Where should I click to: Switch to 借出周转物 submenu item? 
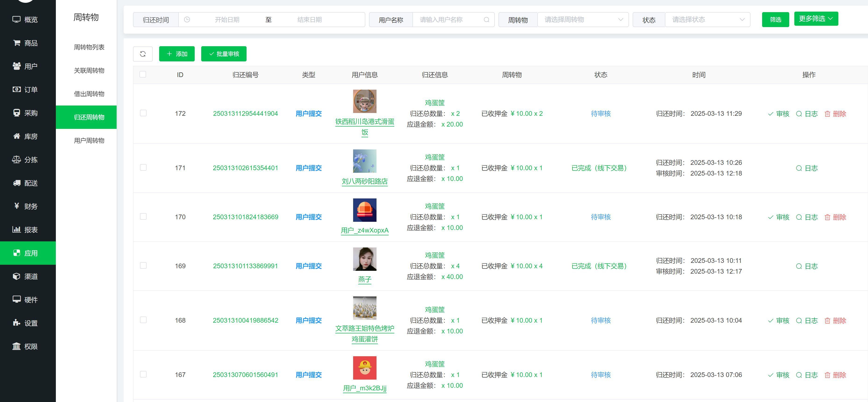(89, 94)
